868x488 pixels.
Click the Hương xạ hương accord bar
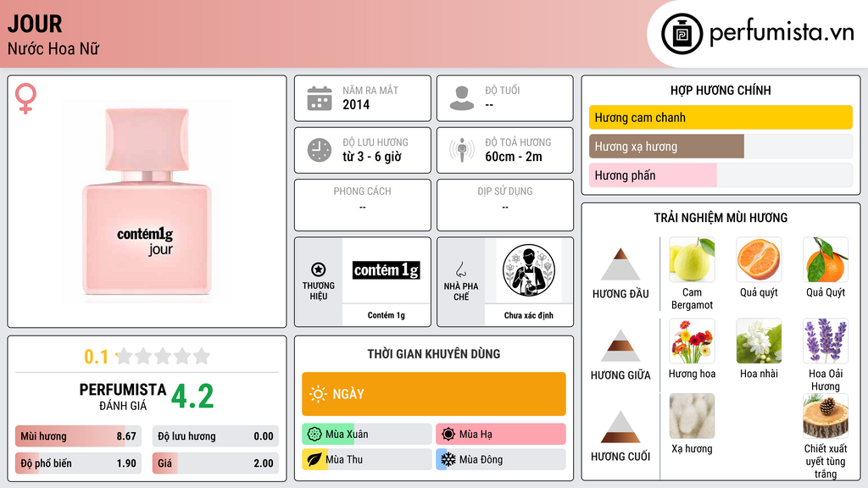point(721,146)
